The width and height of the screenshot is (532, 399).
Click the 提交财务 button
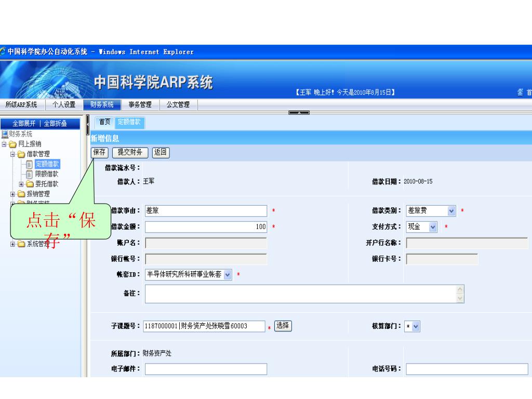[x=130, y=152]
